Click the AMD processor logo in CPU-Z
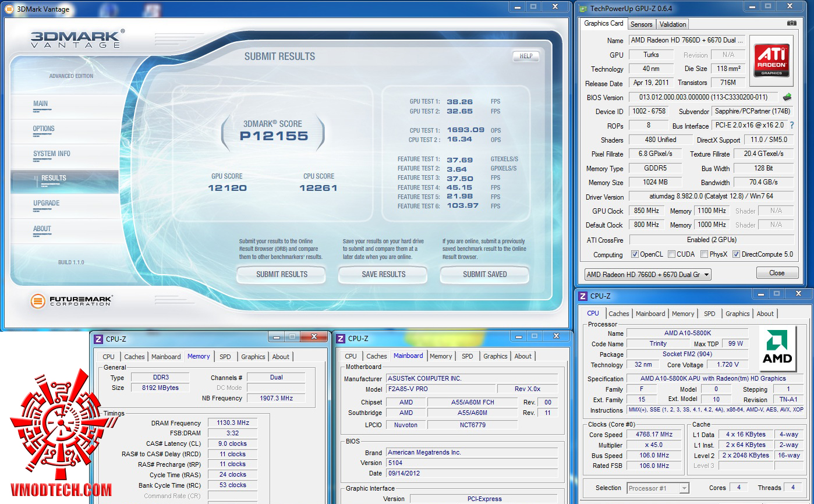 778,349
